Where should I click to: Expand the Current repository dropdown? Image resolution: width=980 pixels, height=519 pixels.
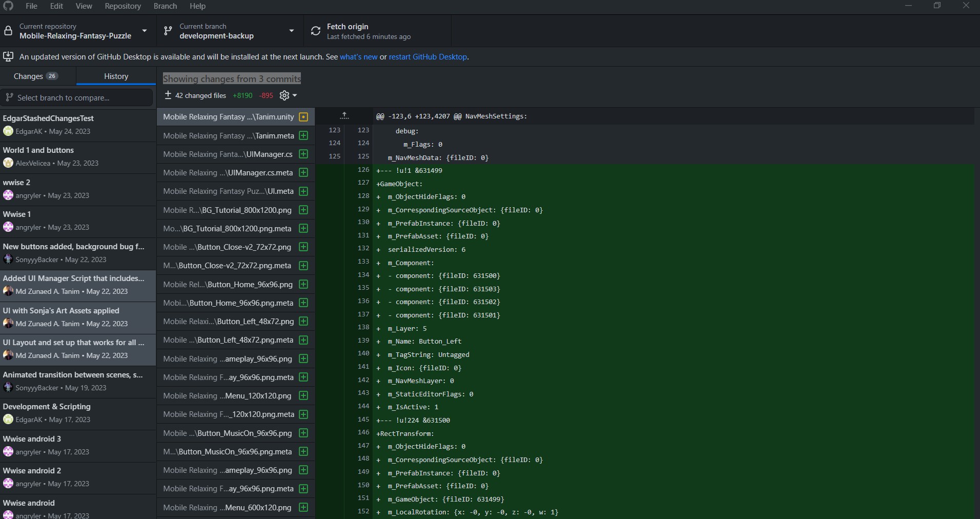point(78,31)
